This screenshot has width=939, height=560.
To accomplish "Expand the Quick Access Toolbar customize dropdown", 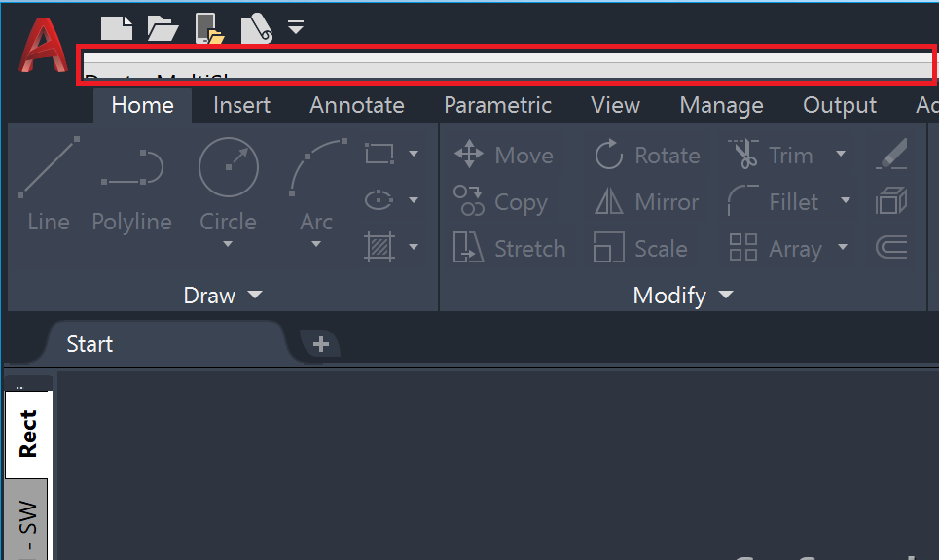I will pyautogui.click(x=296, y=27).
